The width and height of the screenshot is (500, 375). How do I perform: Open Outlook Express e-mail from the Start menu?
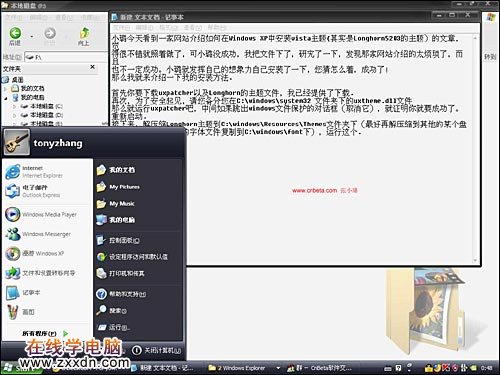coord(47,191)
